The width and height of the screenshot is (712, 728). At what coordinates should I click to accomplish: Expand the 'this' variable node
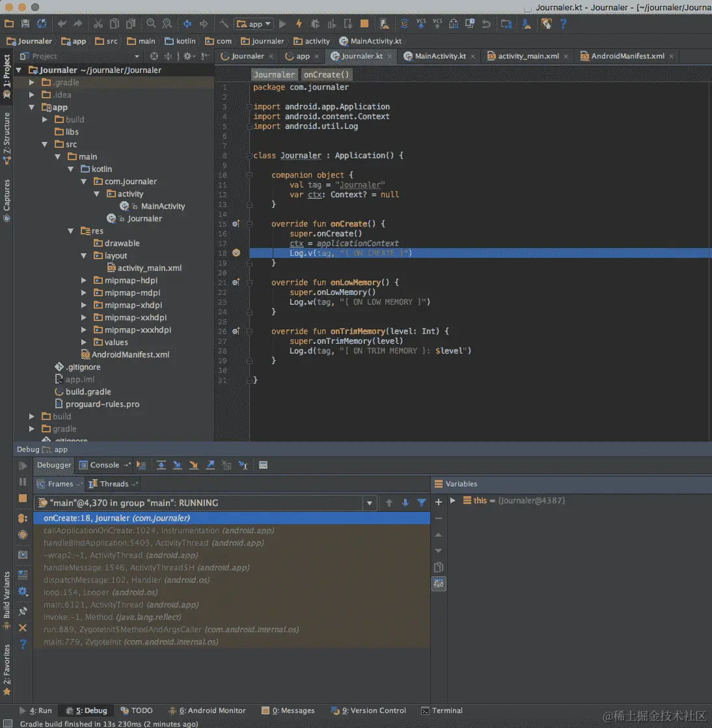point(452,501)
